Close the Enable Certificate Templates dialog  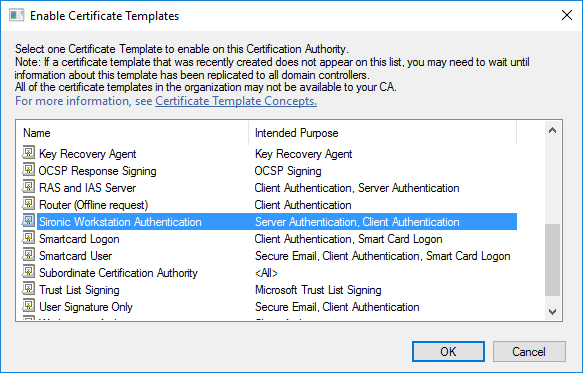[x=567, y=15]
